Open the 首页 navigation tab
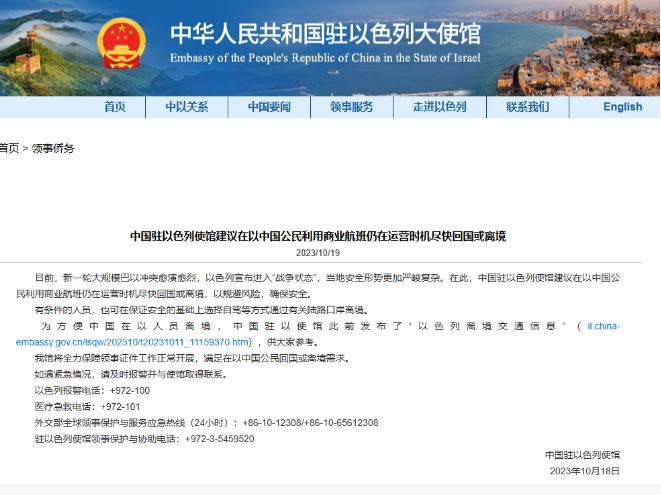This screenshot has height=495, width=661. [115, 107]
